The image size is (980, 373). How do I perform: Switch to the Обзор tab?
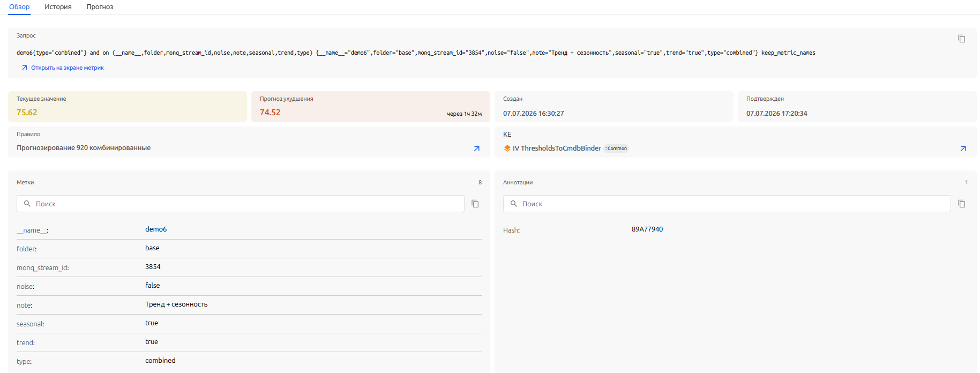19,7
